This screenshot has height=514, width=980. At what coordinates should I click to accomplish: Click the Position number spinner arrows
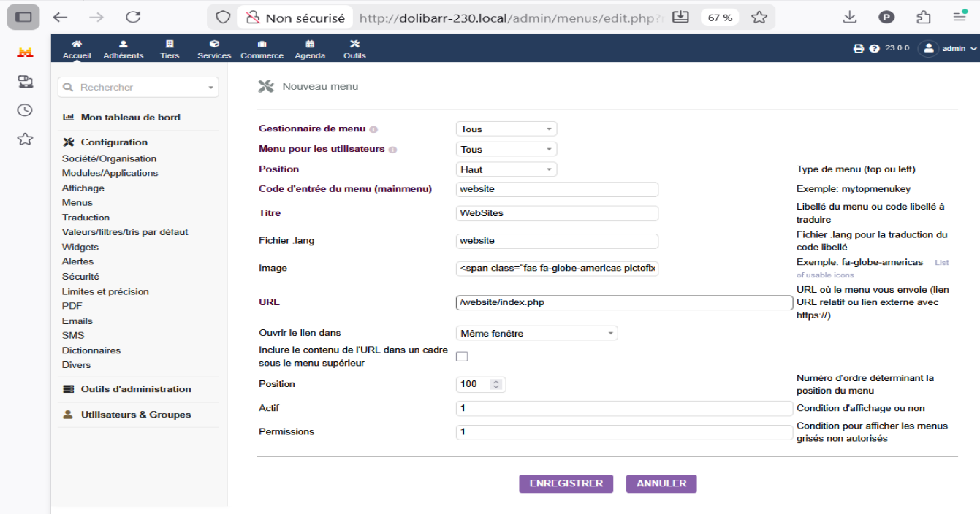496,384
